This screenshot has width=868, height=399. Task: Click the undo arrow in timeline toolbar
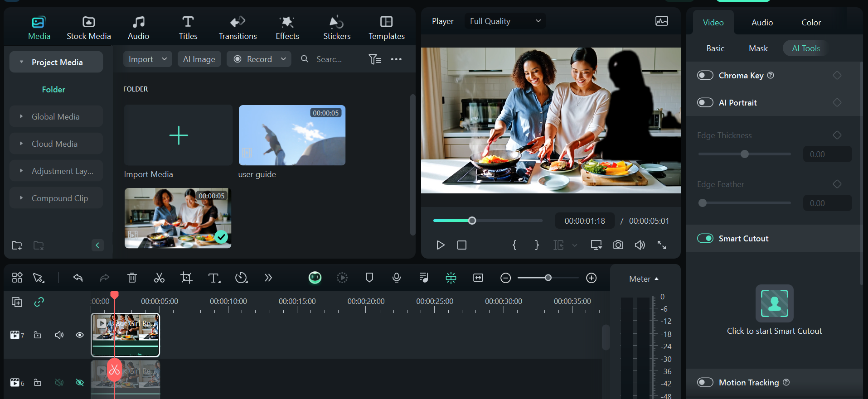coord(78,278)
